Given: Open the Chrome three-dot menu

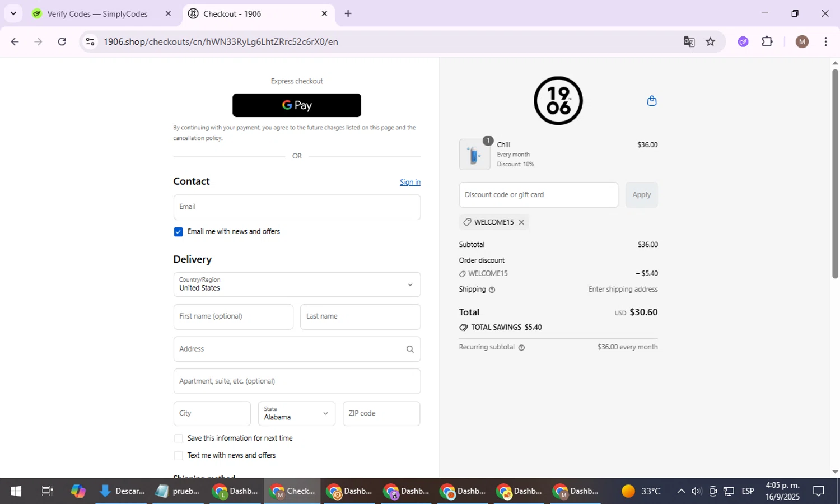Looking at the screenshot, I should (826, 41).
